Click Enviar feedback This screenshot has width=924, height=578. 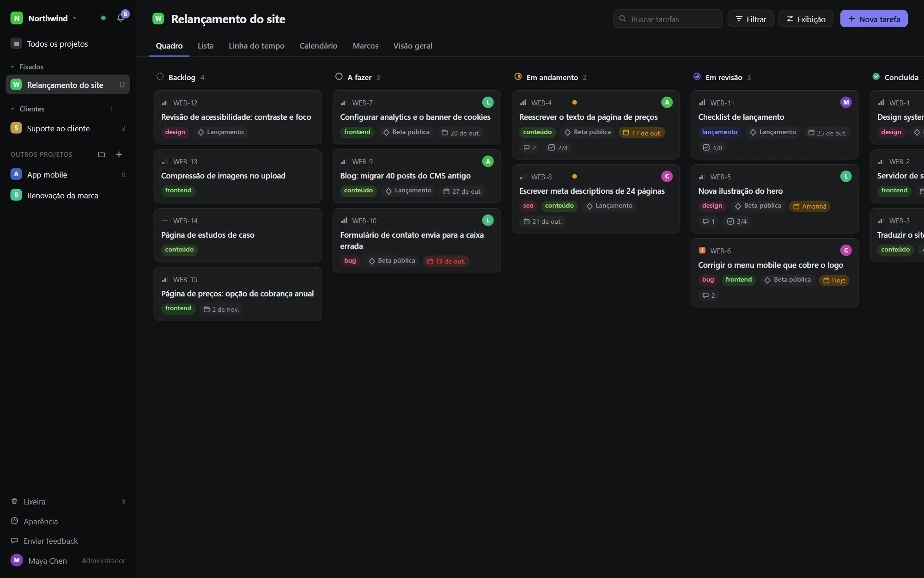[68, 541]
